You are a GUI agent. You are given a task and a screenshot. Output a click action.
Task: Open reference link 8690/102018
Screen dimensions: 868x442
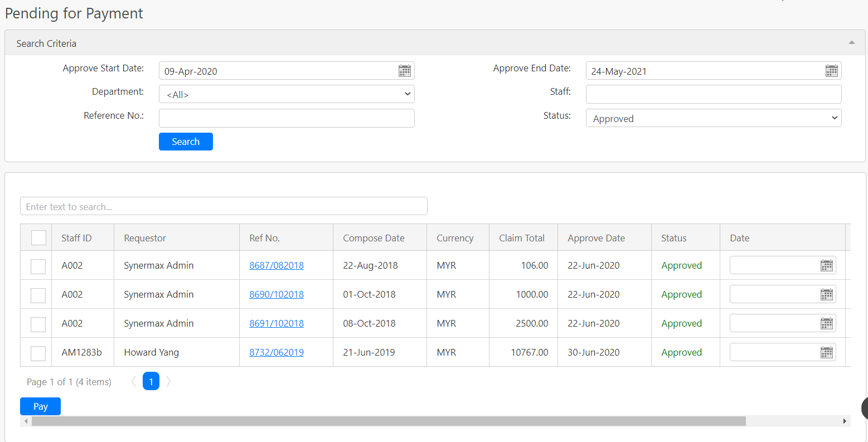point(277,294)
